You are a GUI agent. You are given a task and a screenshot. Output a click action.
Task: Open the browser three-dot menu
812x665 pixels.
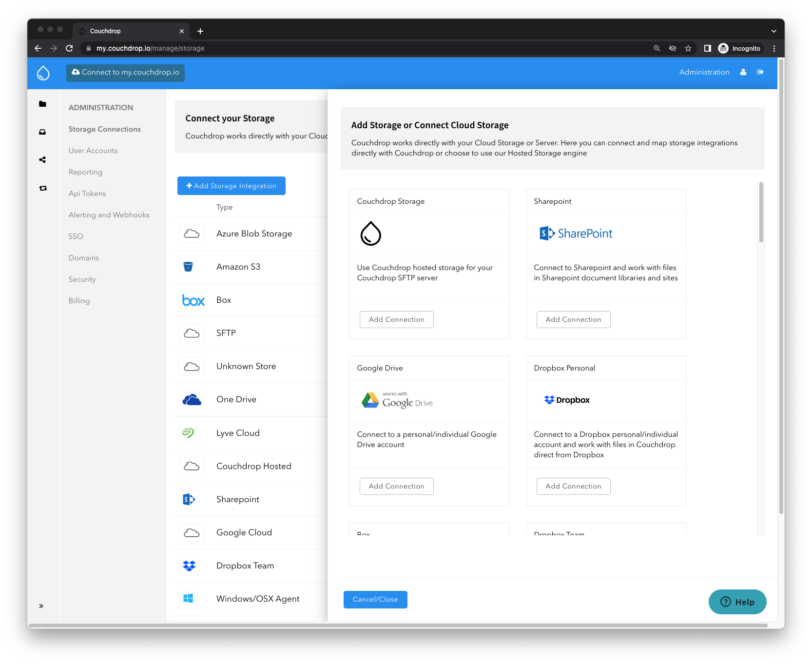(774, 48)
